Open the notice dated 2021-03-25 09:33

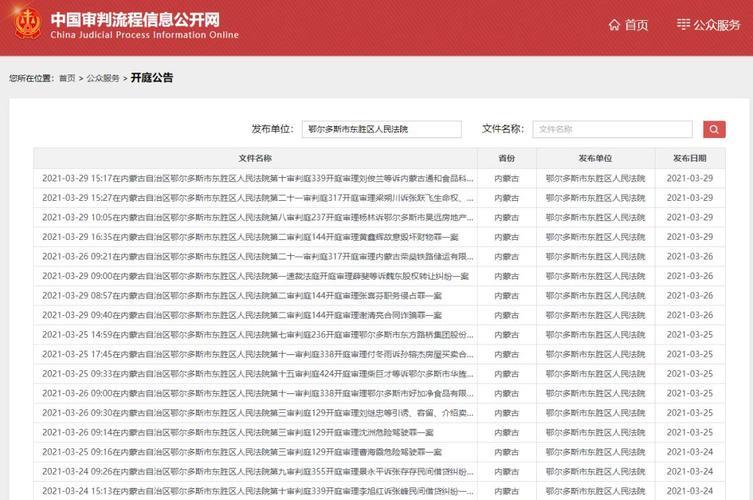[258, 374]
